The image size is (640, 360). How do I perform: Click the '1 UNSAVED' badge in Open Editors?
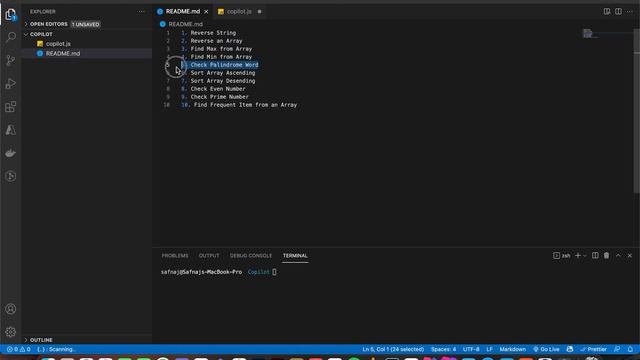pos(86,24)
